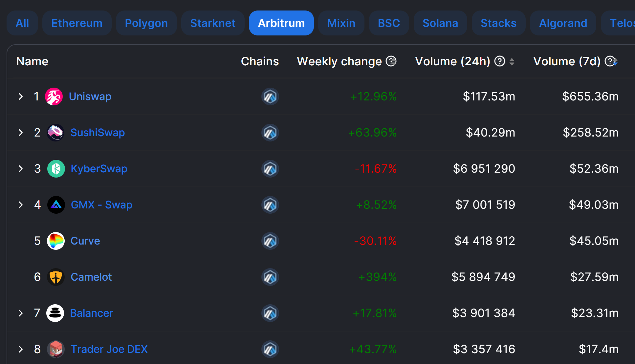Screen dimensions: 635x364
Task: Click the $258.52m 7d volume
Action: [591, 133]
